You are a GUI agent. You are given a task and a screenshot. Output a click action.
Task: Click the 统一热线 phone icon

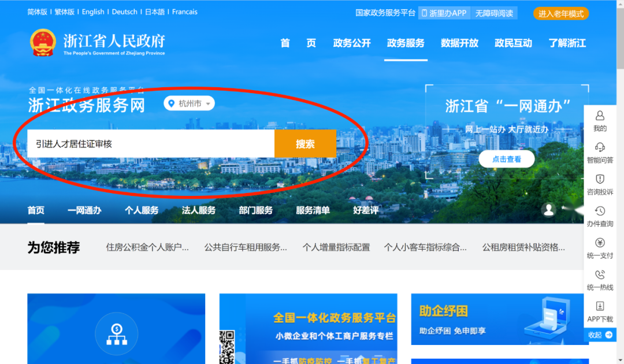(600, 274)
